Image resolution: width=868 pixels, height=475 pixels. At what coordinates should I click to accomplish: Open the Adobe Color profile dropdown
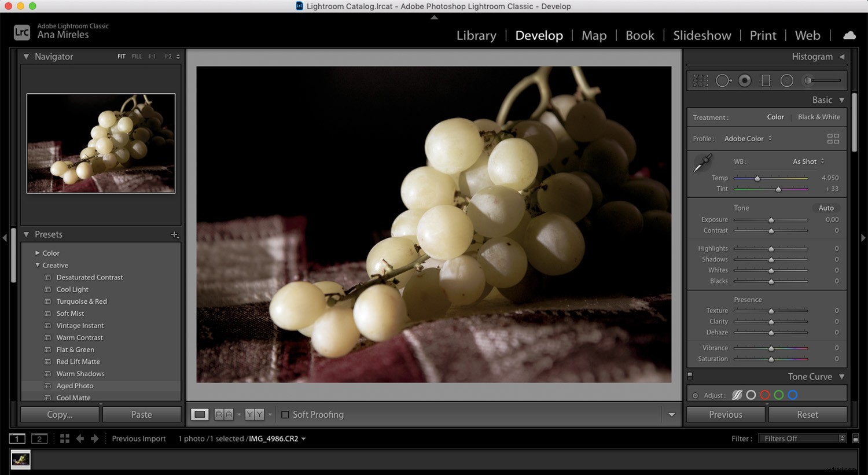point(748,139)
